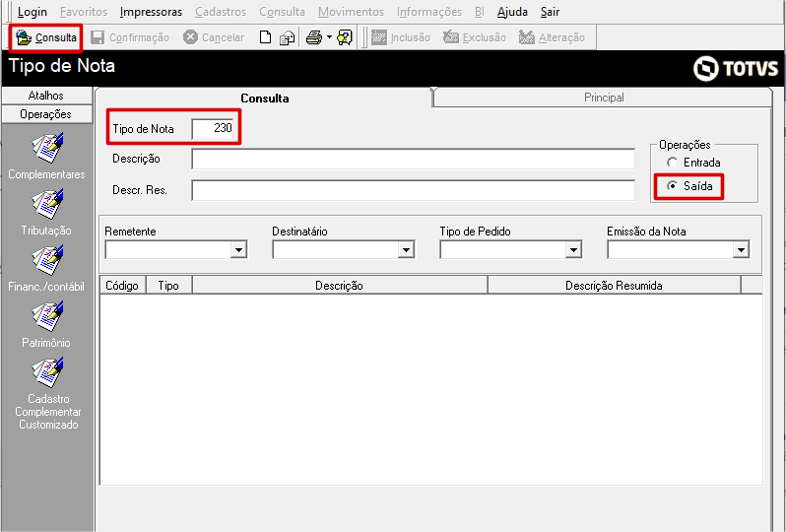The image size is (786, 532).
Task: Open the Favoritos menu
Action: click(x=84, y=12)
